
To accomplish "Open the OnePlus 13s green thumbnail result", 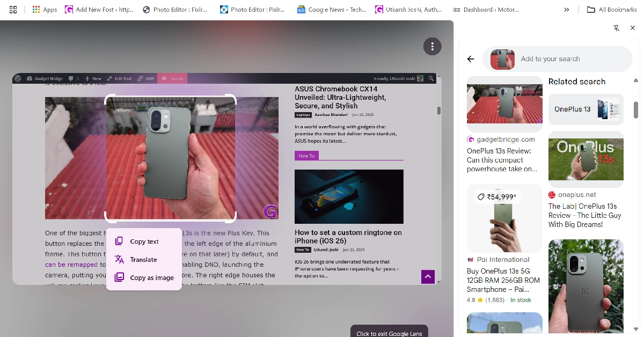I will coord(586,159).
